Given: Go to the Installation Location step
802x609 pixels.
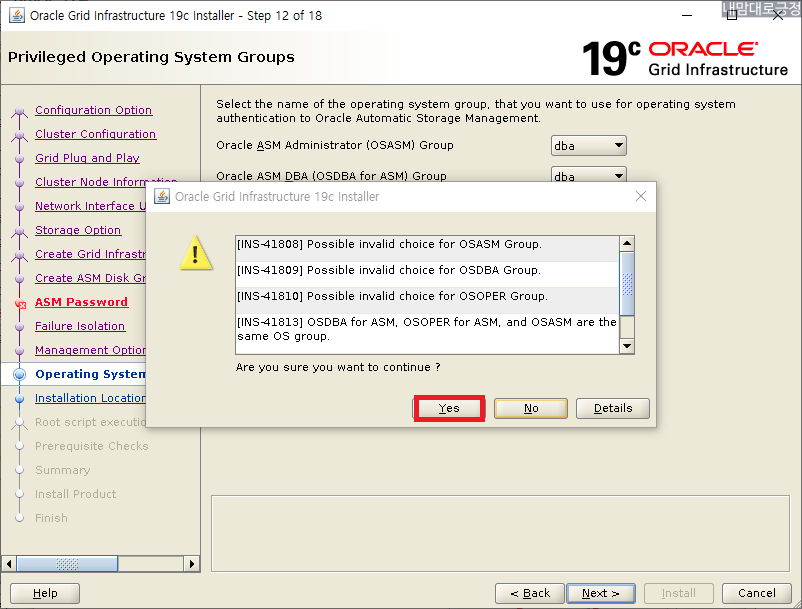Looking at the screenshot, I should point(91,398).
